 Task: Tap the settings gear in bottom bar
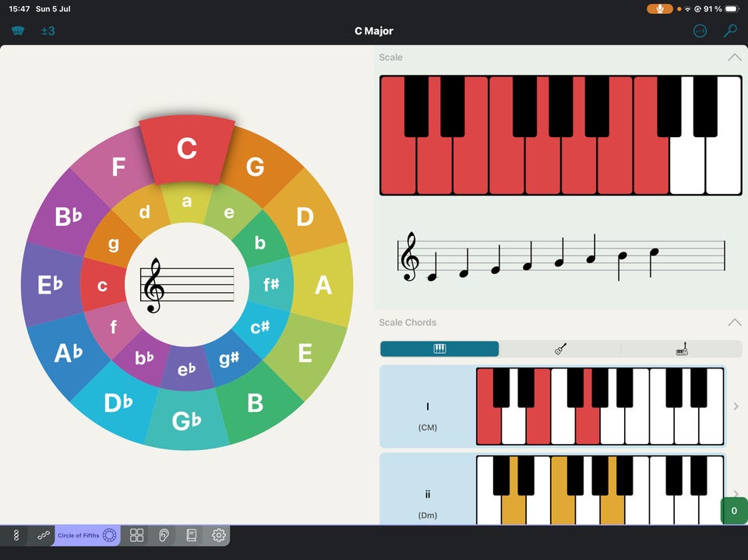[218, 535]
